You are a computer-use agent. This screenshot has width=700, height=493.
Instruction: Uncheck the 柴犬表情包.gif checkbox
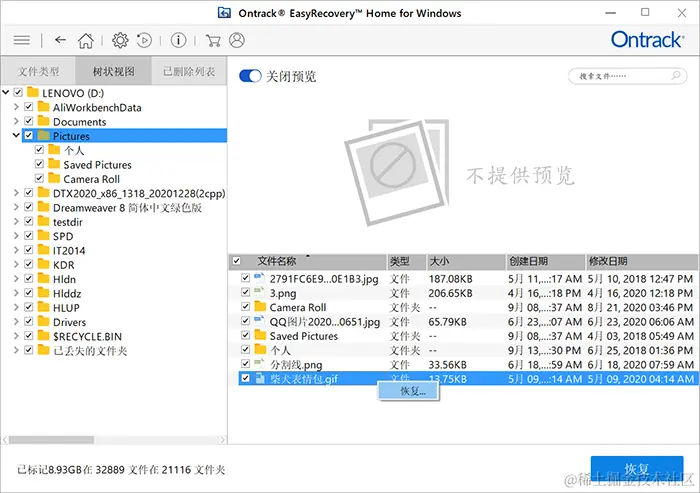tap(245, 378)
